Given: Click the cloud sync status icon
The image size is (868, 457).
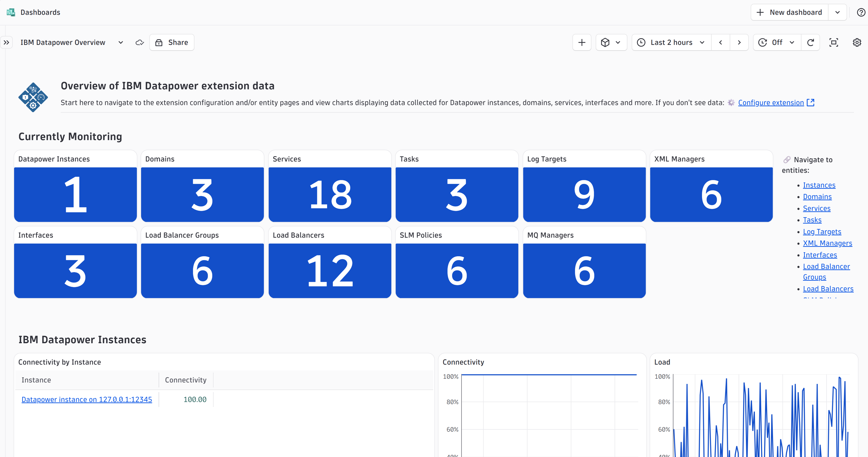Looking at the screenshot, I should (x=139, y=43).
